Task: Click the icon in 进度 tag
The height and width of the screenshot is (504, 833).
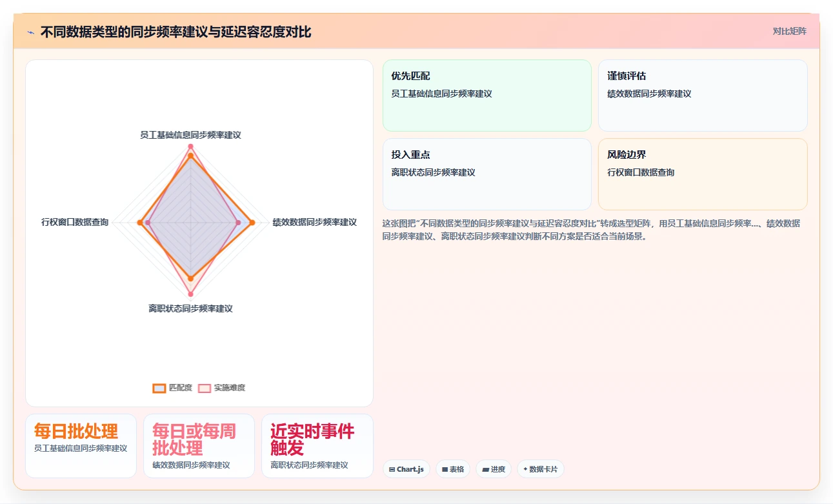Action: pos(485,469)
